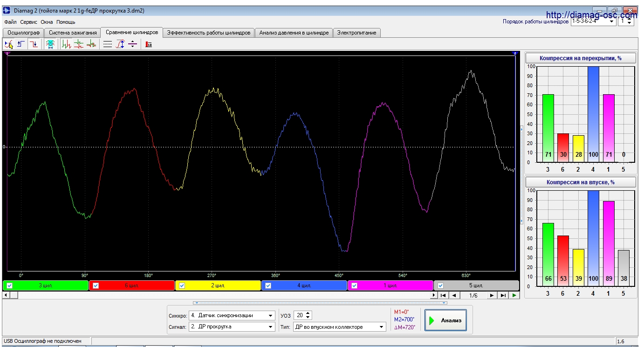This screenshot has width=644, height=347.
Task: Toggle 6 цил. red checkbox
Action: point(96,285)
